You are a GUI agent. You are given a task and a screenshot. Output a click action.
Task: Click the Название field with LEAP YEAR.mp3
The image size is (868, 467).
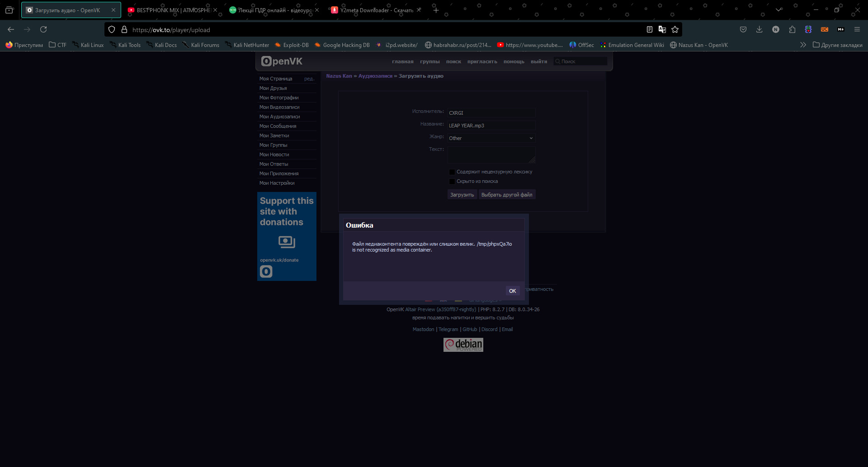click(x=491, y=126)
